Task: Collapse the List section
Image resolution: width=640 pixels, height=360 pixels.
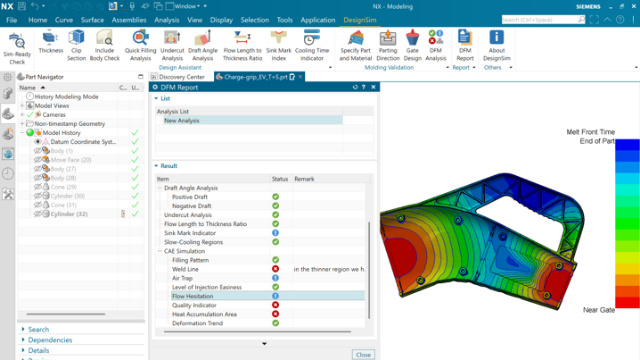Action: click(156, 98)
